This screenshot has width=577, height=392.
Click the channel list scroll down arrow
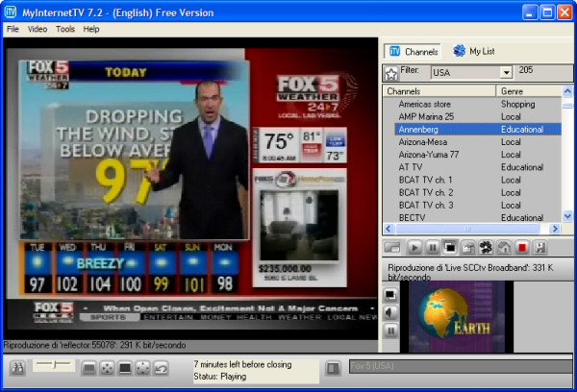coord(567,216)
